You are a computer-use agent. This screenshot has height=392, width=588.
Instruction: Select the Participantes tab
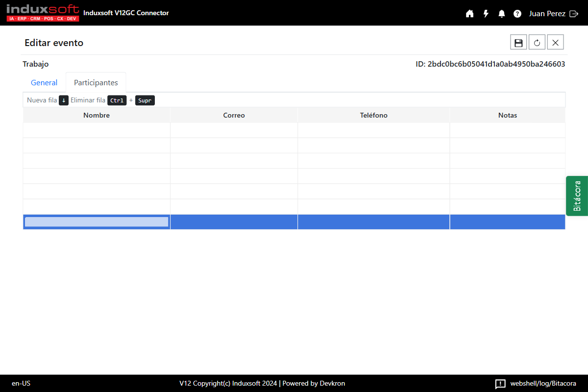(96, 83)
